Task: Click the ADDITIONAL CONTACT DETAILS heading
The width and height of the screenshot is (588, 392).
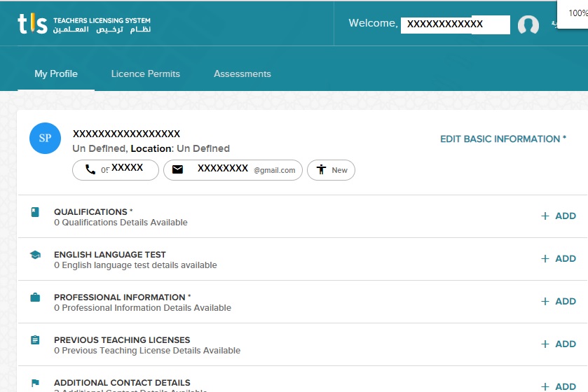Action: click(122, 383)
